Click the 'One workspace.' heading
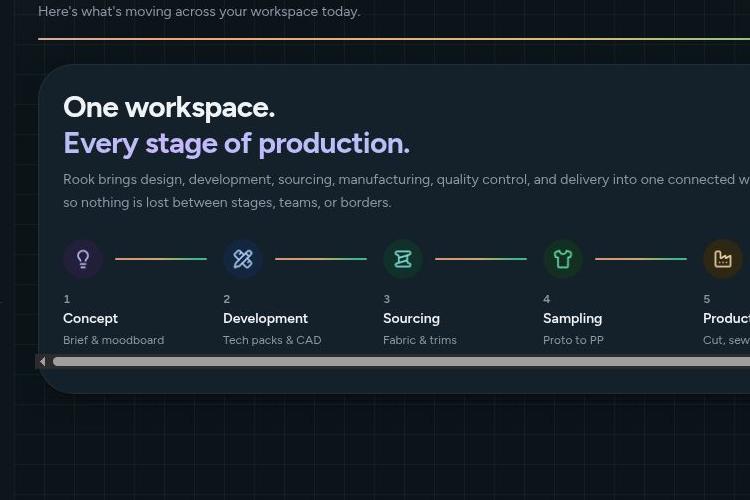This screenshot has width=750, height=500. pyautogui.click(x=169, y=107)
